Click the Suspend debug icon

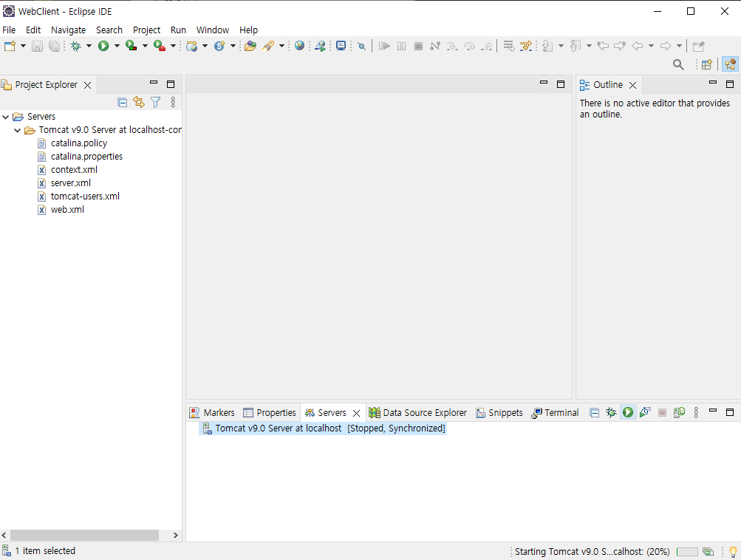coord(401,46)
